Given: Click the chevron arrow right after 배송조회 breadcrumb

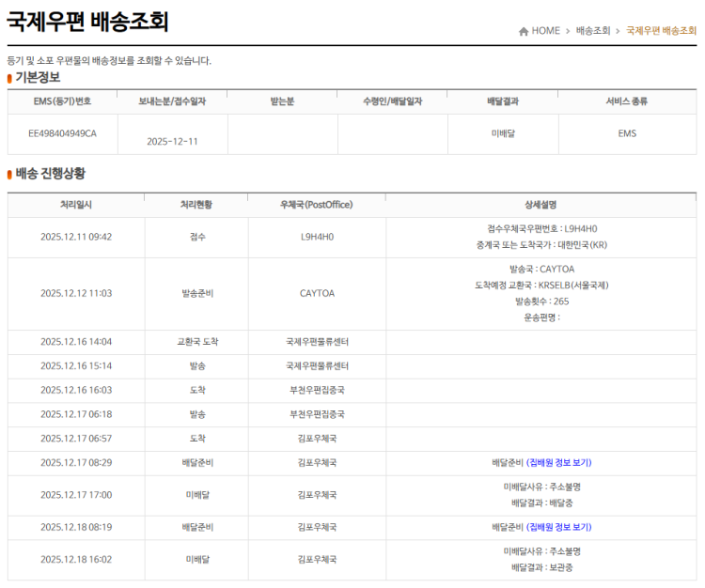Looking at the screenshot, I should tap(618, 31).
